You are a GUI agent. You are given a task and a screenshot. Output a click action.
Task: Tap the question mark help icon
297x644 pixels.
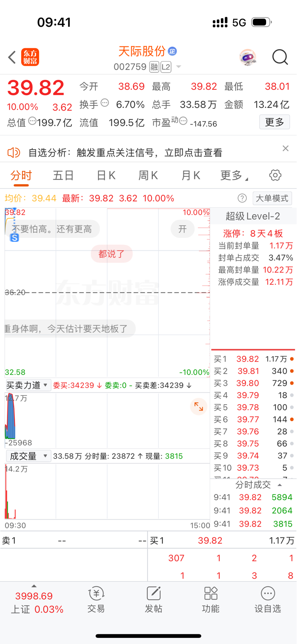click(x=242, y=198)
